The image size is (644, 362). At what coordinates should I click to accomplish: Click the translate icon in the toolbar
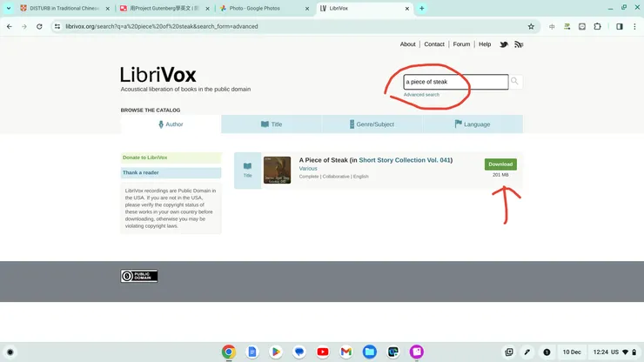click(552, 26)
